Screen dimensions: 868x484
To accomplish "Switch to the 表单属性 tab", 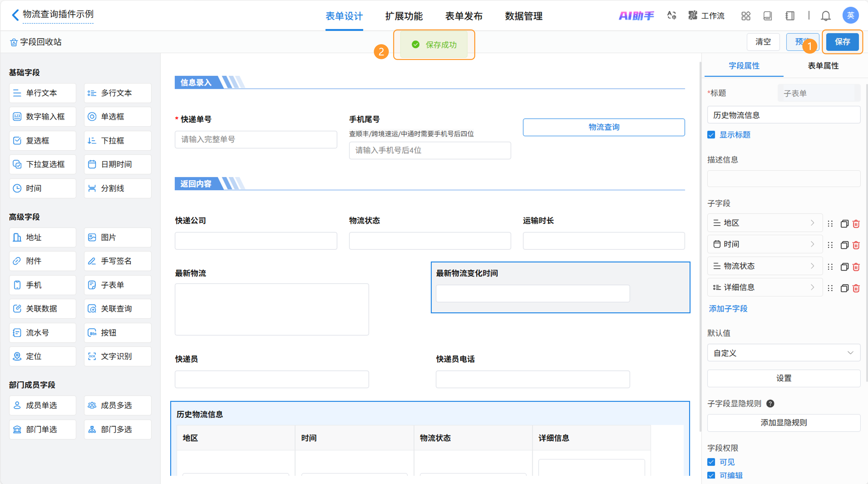I will point(823,66).
